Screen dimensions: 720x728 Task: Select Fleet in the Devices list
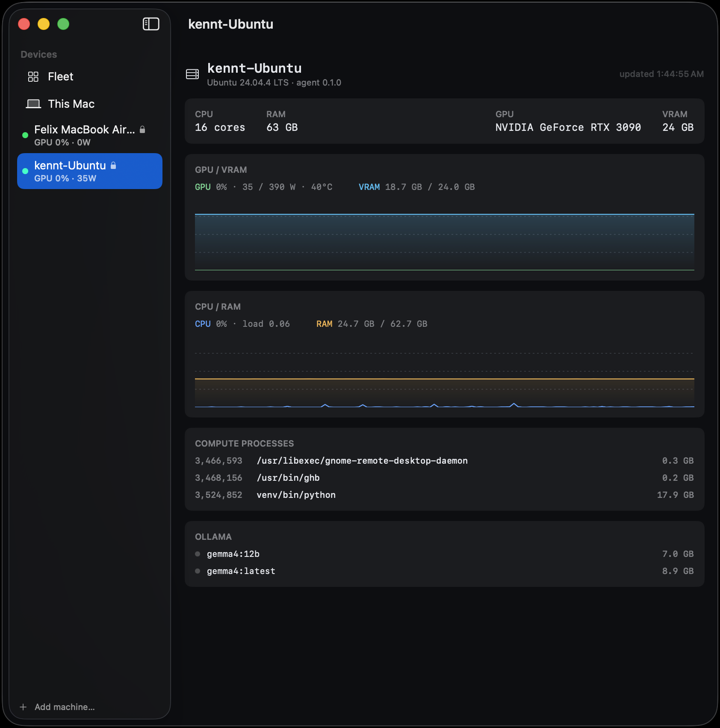click(x=90, y=77)
